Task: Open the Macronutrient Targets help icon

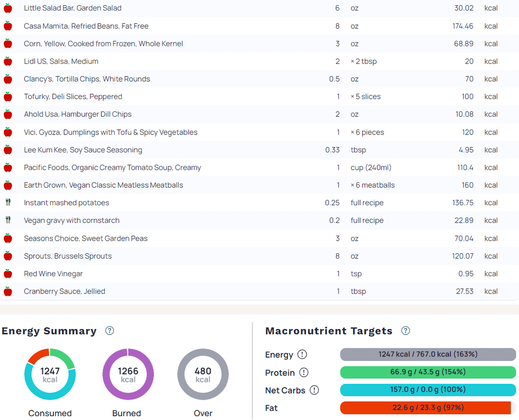Action: coord(406,331)
